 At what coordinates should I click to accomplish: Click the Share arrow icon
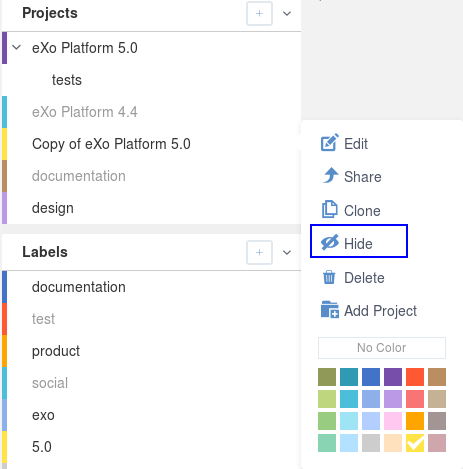(330, 175)
